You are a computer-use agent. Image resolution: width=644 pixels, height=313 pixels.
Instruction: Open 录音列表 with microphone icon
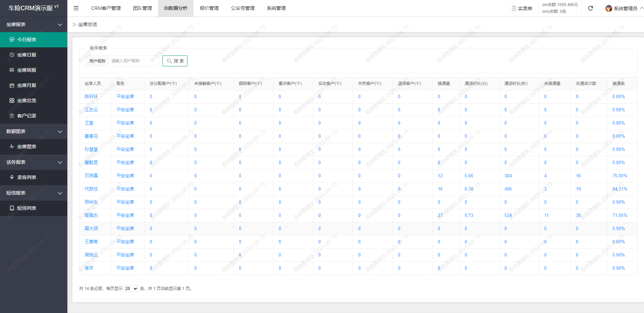[26, 177]
